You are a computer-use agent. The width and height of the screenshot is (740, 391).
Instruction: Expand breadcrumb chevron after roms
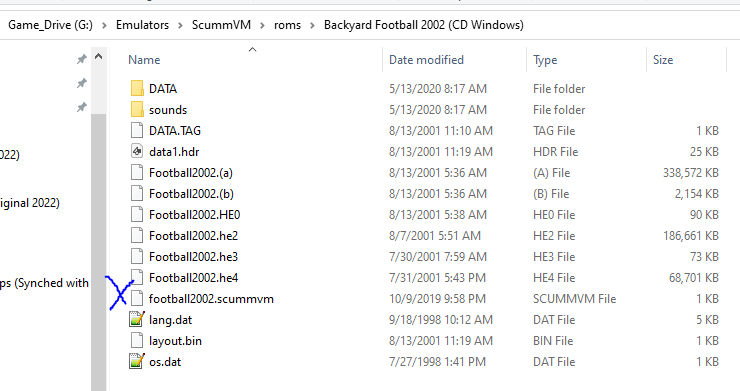pyautogui.click(x=312, y=25)
